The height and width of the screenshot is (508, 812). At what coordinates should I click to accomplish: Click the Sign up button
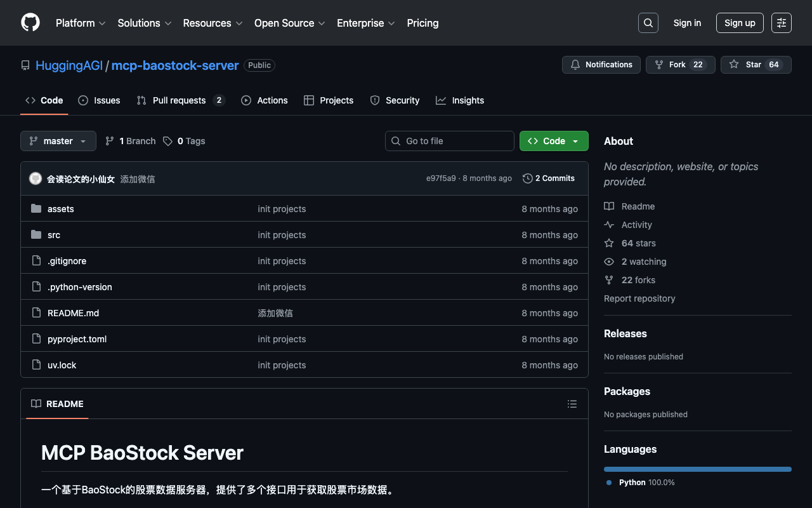tap(740, 23)
